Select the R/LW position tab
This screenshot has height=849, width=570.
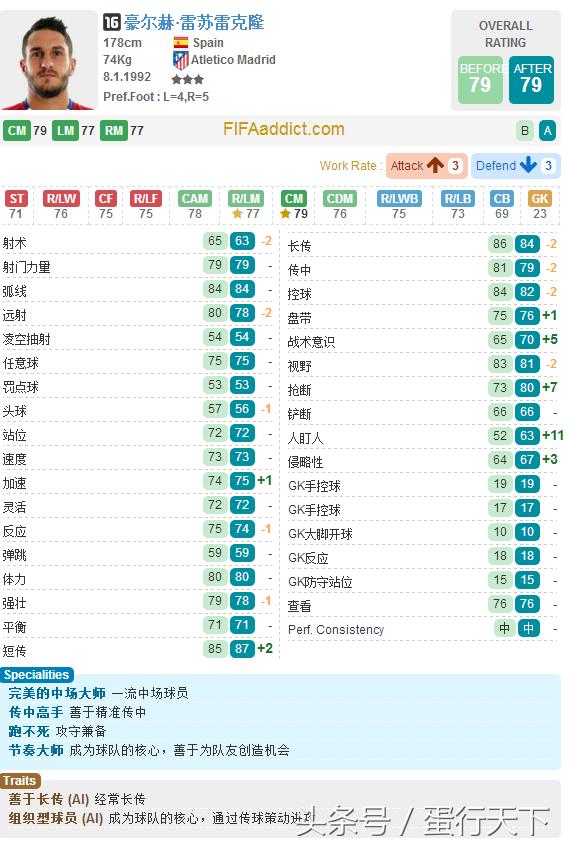tap(61, 199)
